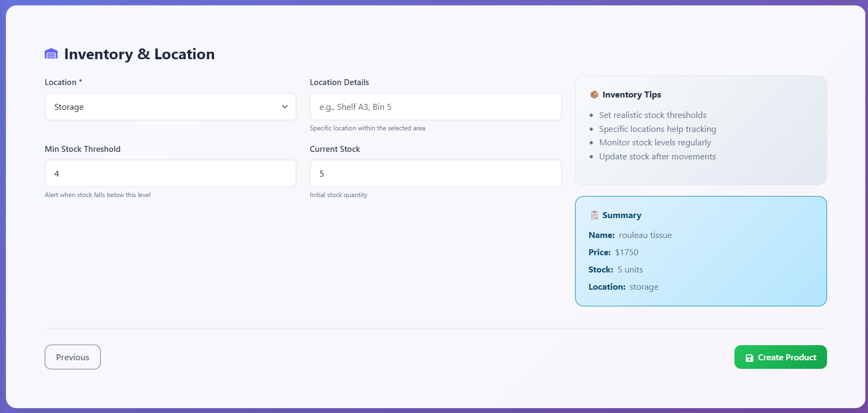Click the Location Details label

point(339,82)
